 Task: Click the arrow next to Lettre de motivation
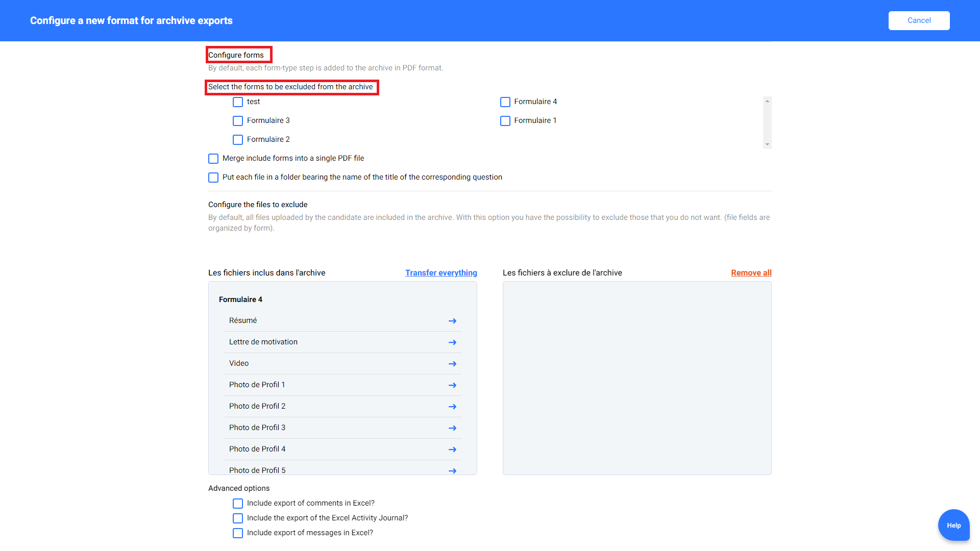tap(452, 342)
